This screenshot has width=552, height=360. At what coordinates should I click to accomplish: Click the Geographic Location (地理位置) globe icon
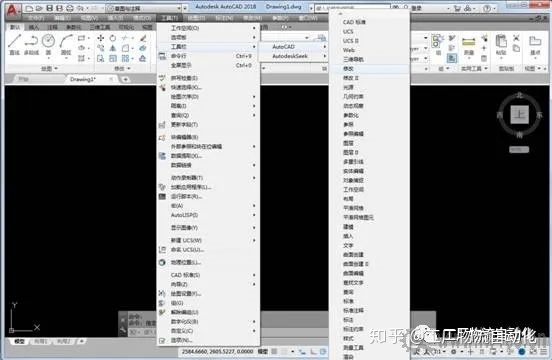(162, 262)
